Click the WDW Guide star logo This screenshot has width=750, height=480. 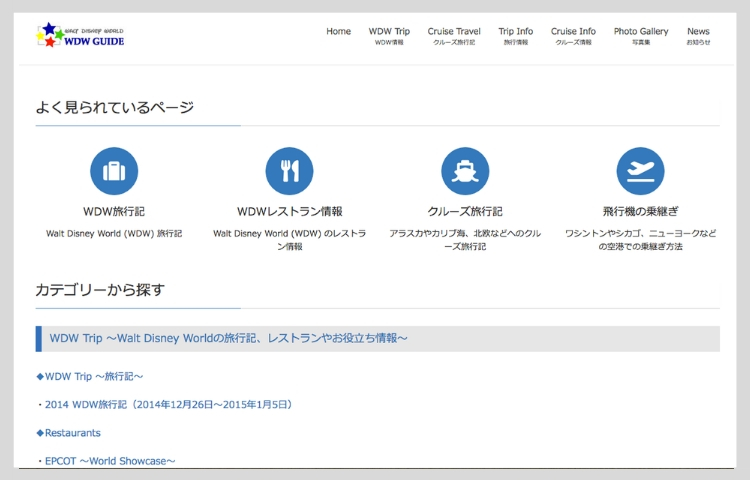pyautogui.click(x=80, y=35)
